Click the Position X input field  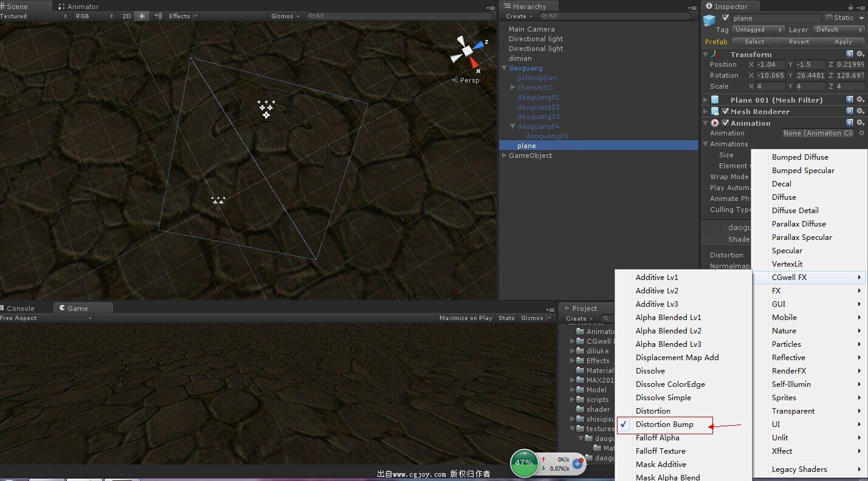(x=770, y=64)
